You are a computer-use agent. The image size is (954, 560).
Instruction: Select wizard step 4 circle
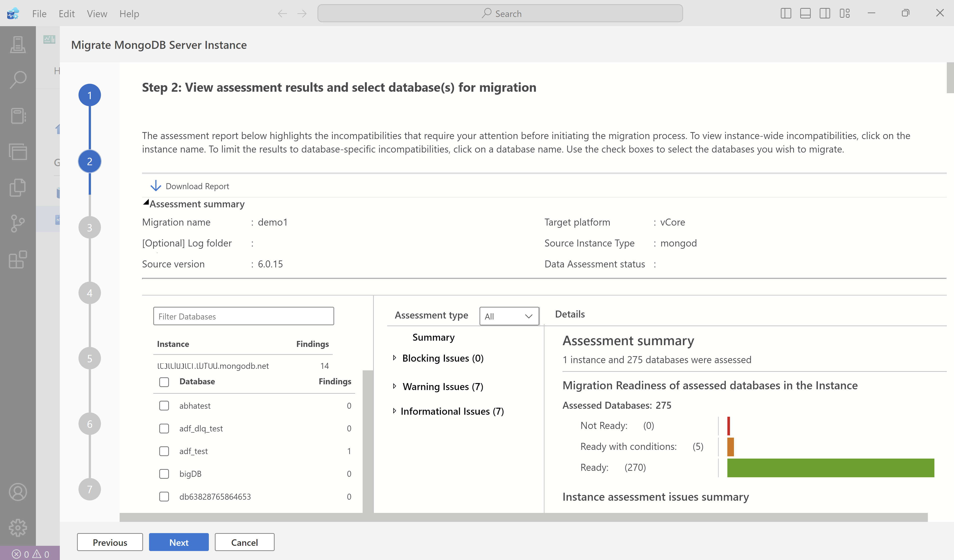click(x=90, y=293)
